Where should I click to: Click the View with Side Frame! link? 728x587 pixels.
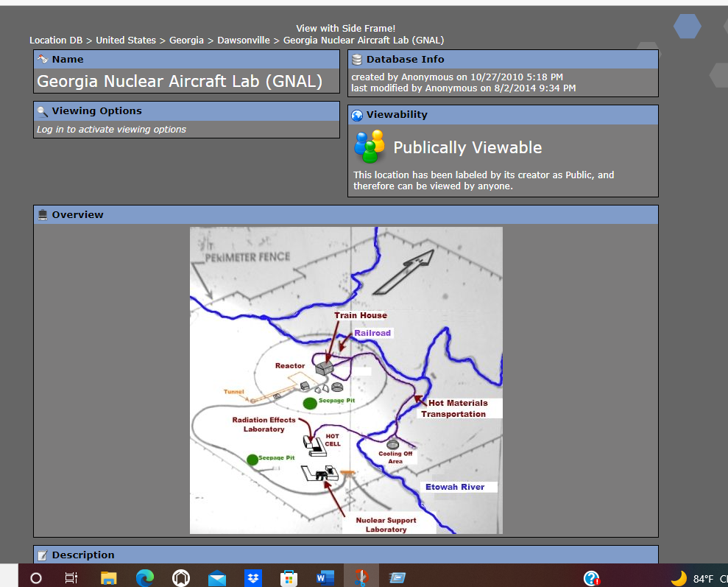click(x=346, y=28)
